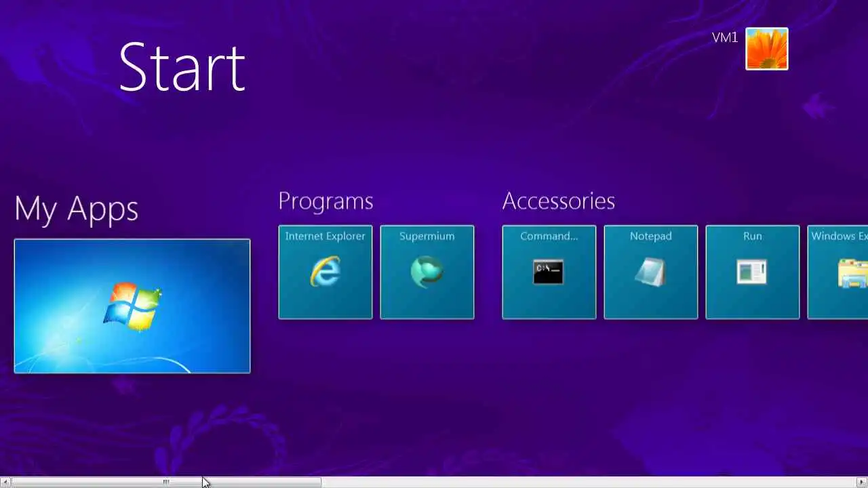The image size is (868, 488).
Task: Select the Accessories group heading
Action: (x=558, y=201)
